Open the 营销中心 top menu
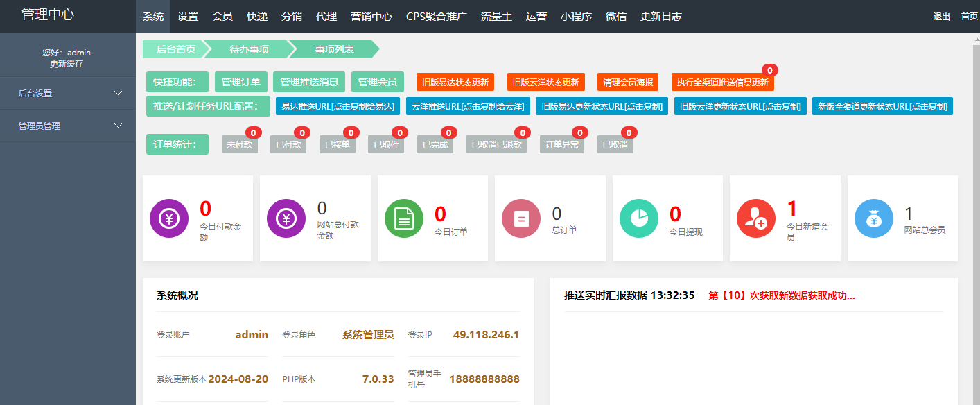Screen dimensions: 980x405 pos(371,17)
